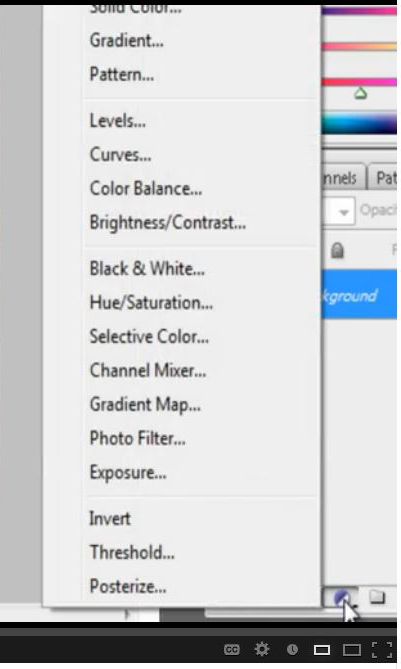The height and width of the screenshot is (669, 401).
Task: Select Hue/Saturation... adjustment
Action: (151, 303)
